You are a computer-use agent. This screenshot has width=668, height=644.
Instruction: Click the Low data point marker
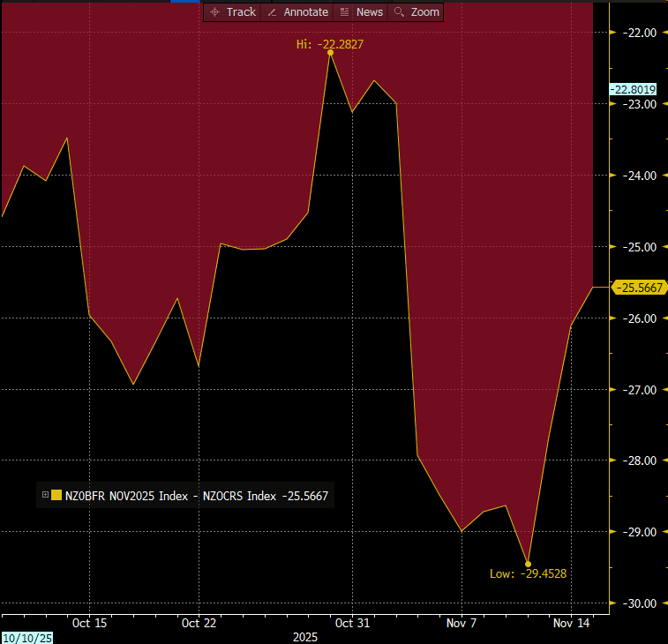[x=528, y=564]
